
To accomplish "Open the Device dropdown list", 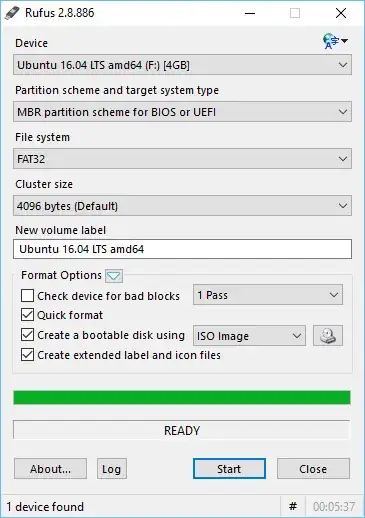I will 182,65.
